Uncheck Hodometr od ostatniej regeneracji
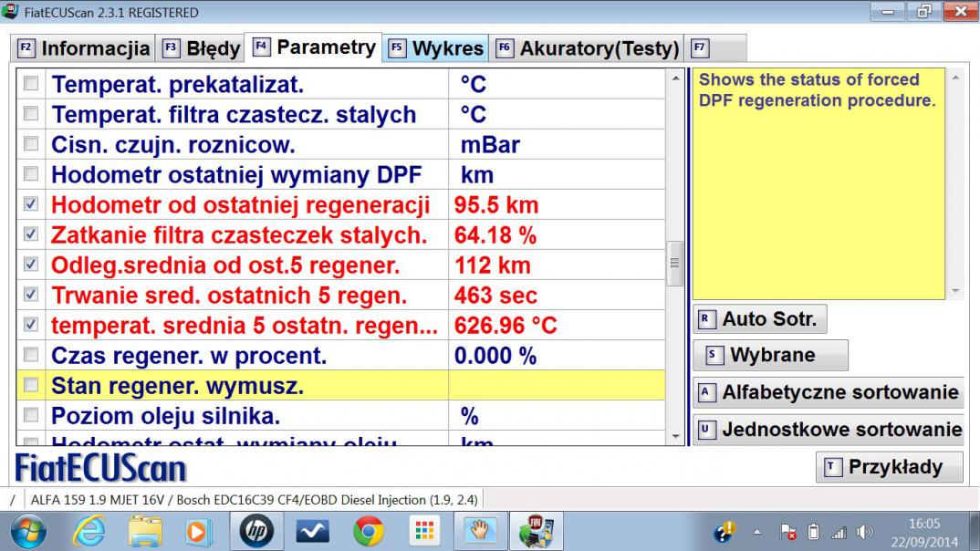980x551 pixels. pos(31,203)
